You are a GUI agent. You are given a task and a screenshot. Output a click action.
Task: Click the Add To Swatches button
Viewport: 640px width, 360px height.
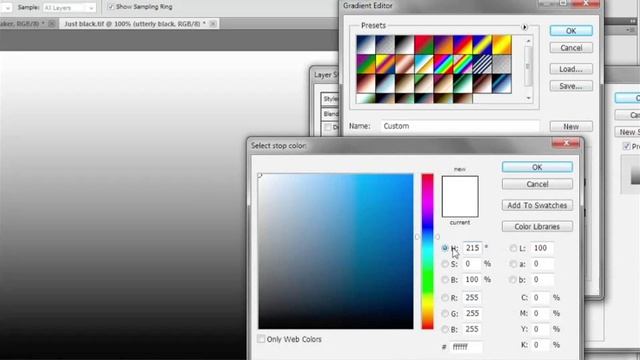coord(537,205)
